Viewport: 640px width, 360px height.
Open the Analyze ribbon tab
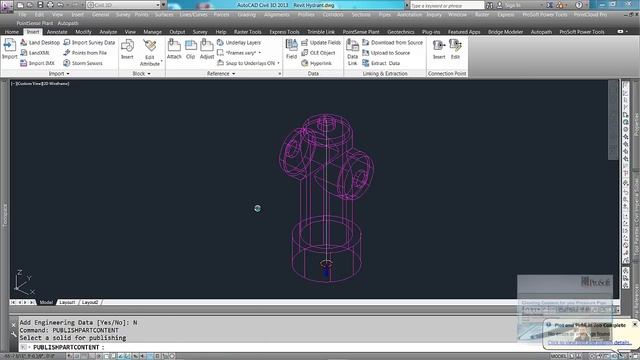(108, 32)
